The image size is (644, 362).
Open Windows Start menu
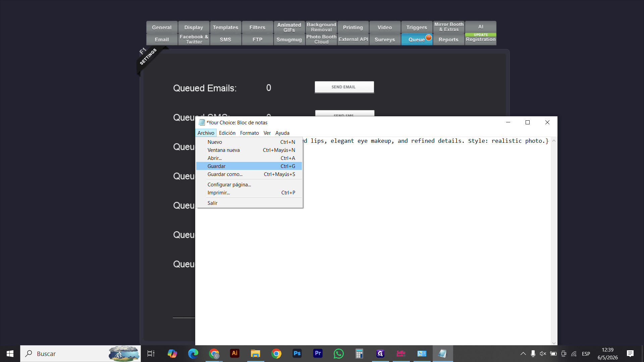pyautogui.click(x=10, y=354)
